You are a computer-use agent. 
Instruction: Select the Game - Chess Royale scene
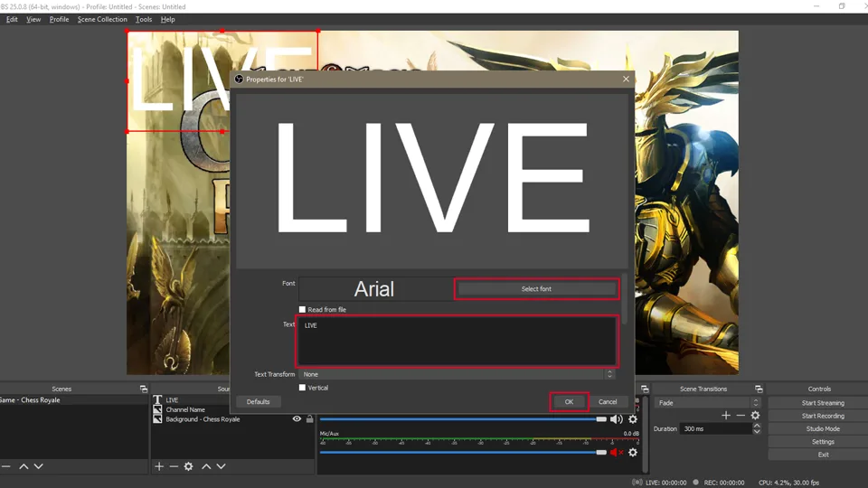click(73, 399)
